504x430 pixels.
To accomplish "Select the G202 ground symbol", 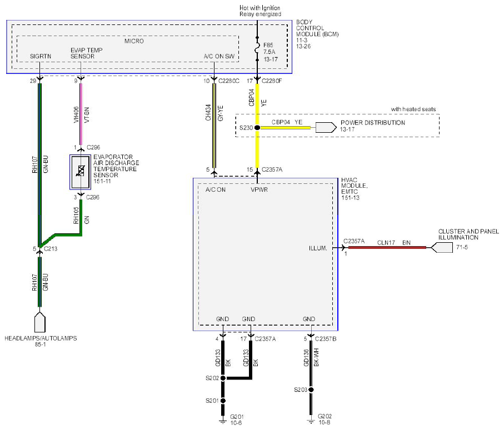I will point(311,421).
